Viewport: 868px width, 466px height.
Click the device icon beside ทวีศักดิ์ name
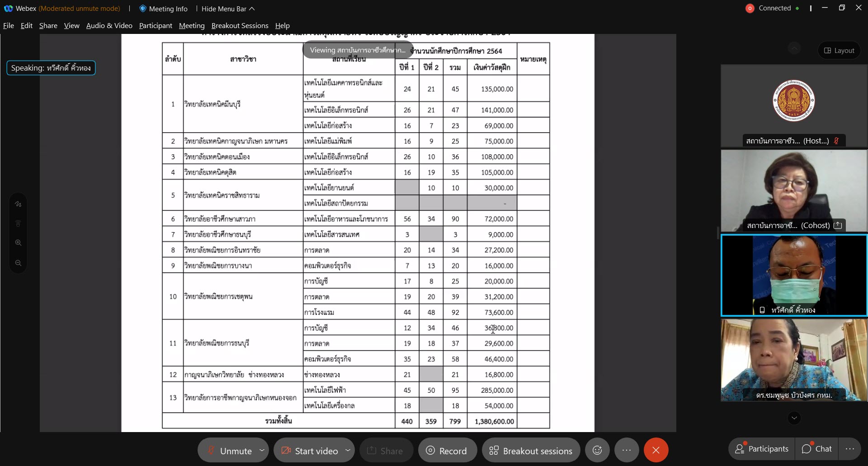point(762,310)
